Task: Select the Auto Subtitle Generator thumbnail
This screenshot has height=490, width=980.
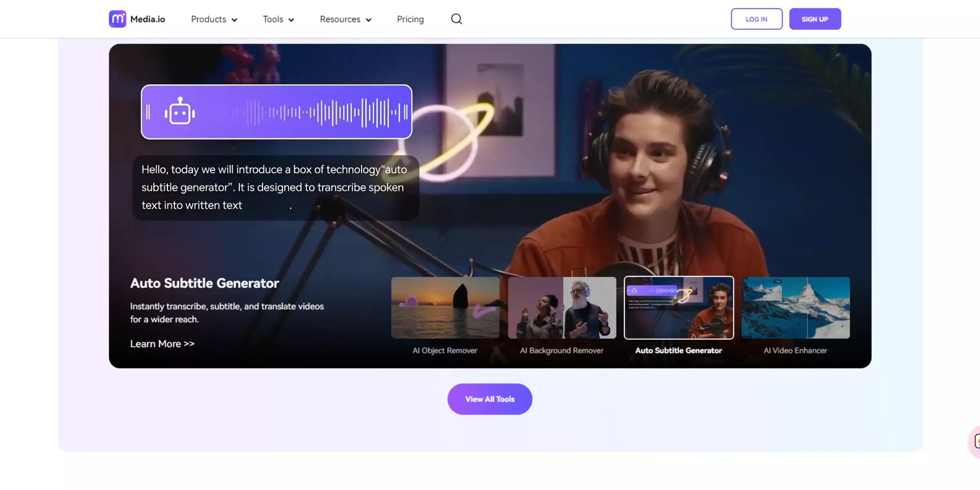Action: [x=679, y=307]
